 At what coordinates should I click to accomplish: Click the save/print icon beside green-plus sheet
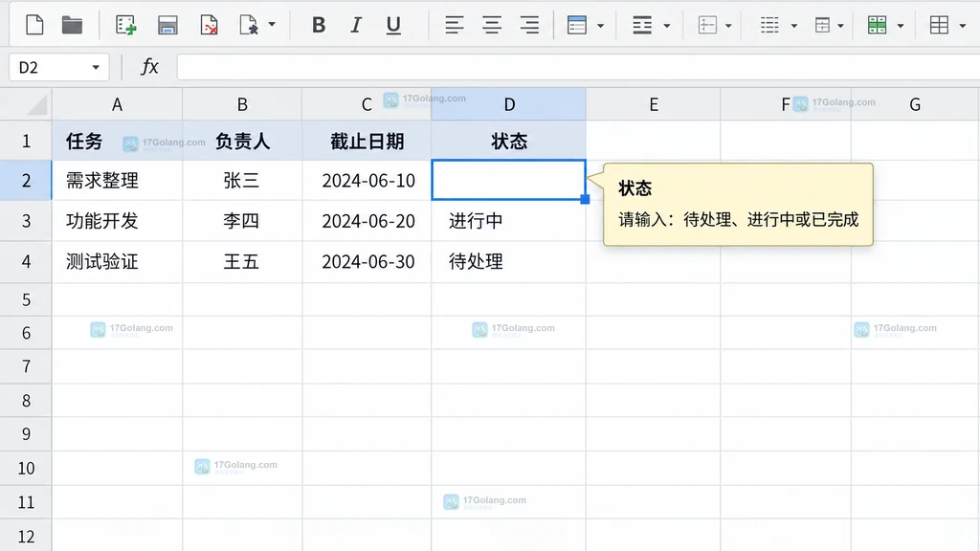(x=167, y=26)
